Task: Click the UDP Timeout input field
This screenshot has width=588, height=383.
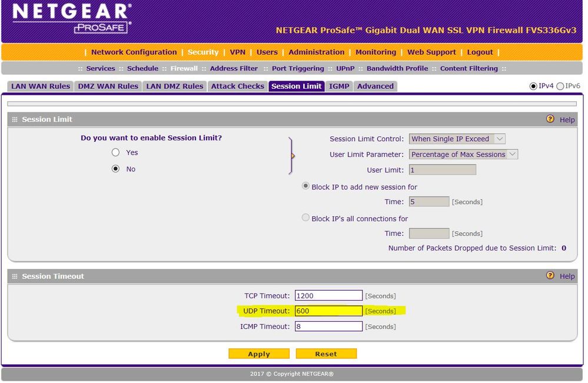Action: (x=328, y=311)
